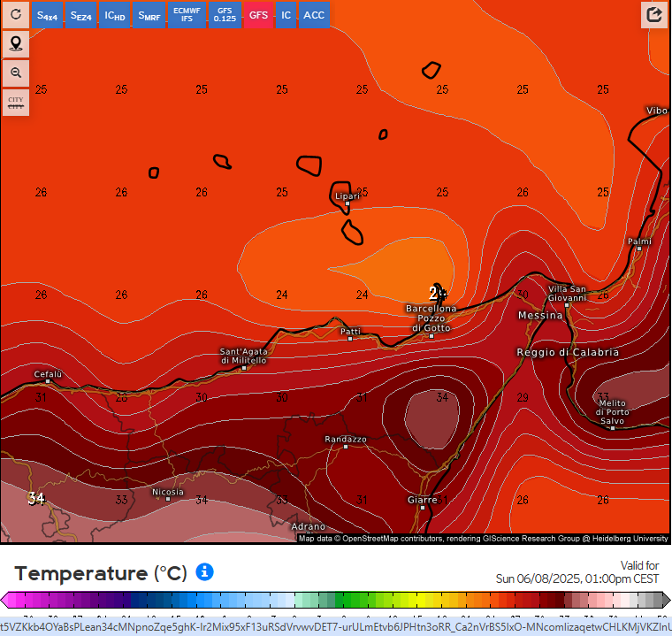672x636 pixels.
Task: Click the Lipari island marker
Action: pyautogui.click(x=347, y=203)
